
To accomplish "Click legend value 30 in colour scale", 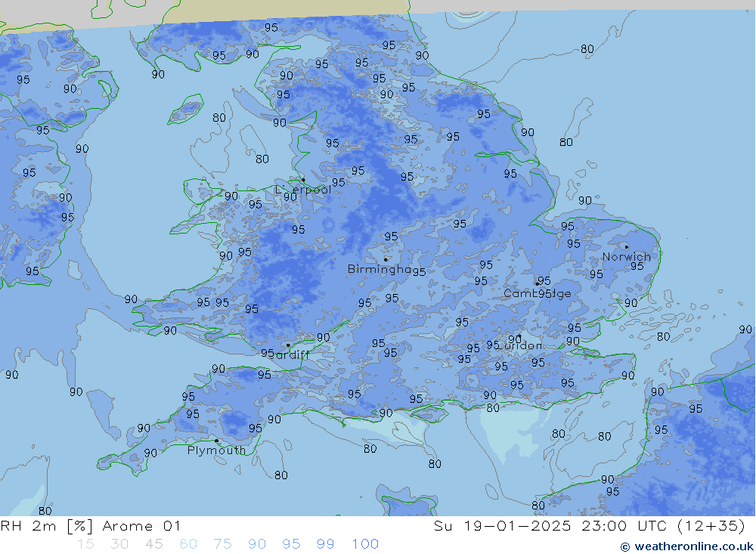I will [x=119, y=544].
